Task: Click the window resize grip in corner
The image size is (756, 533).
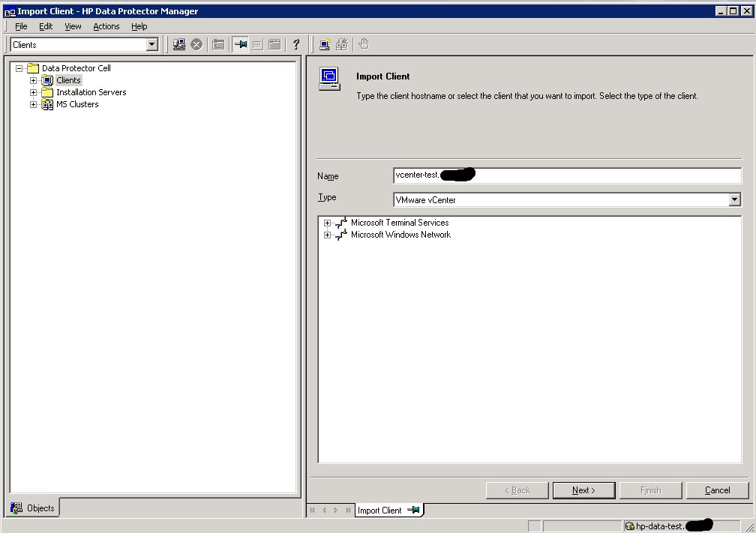Action: click(748, 527)
